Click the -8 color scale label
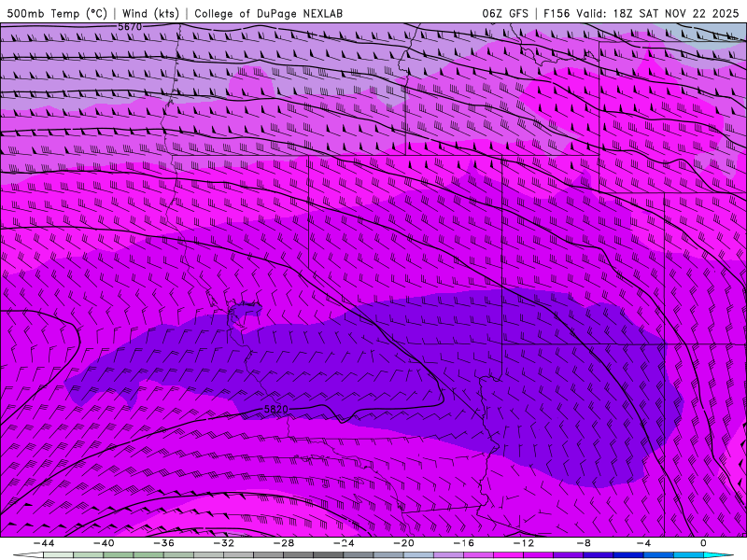747x560 pixels. click(x=584, y=543)
